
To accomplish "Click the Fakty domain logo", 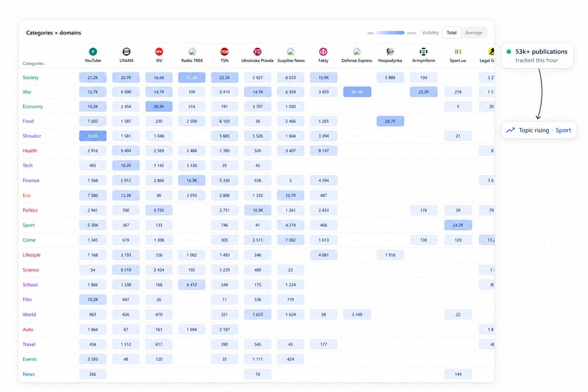I will click(x=323, y=52).
